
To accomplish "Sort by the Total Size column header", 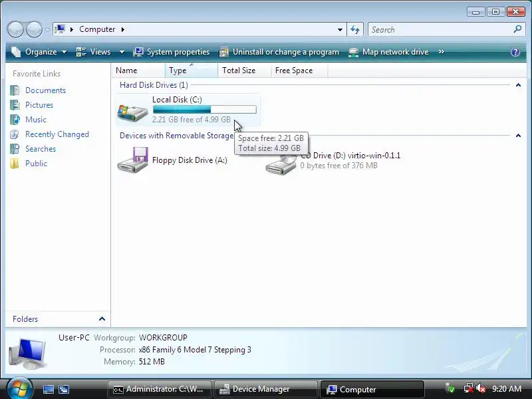I will 245,70.
